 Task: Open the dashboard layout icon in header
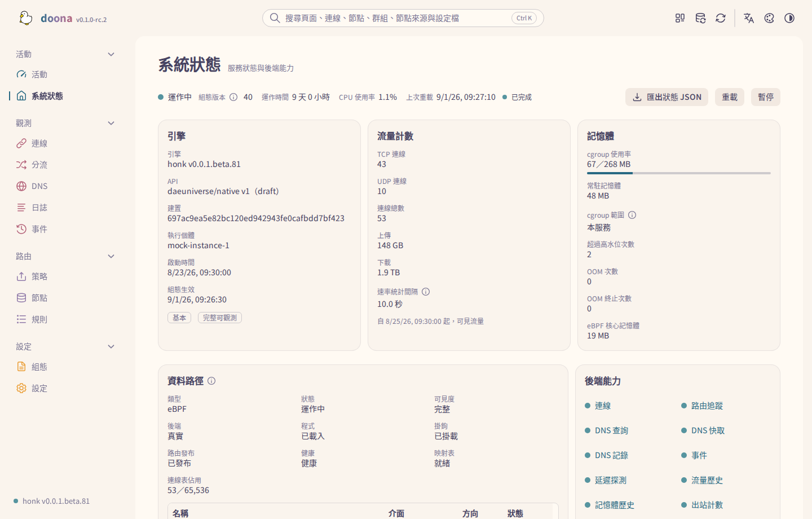click(x=680, y=18)
